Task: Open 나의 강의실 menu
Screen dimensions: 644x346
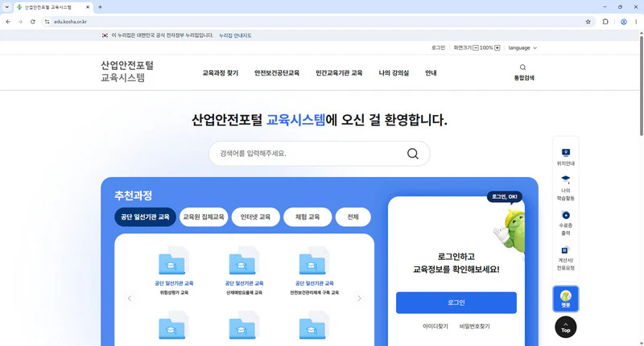Action: (x=394, y=73)
